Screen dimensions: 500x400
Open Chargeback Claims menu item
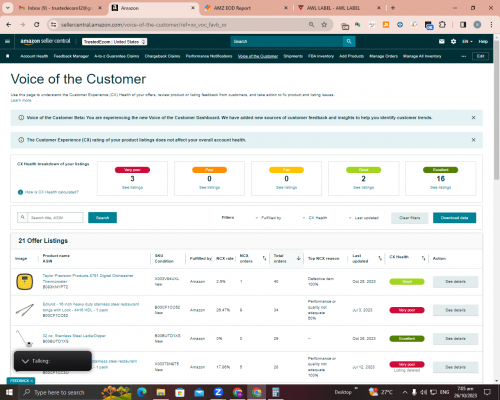pyautogui.click(x=162, y=56)
